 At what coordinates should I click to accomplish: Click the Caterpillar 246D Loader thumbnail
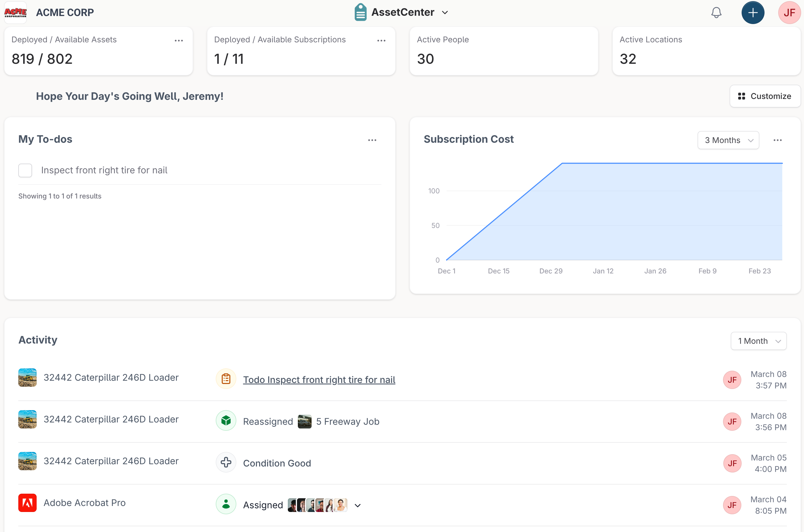pyautogui.click(x=27, y=377)
